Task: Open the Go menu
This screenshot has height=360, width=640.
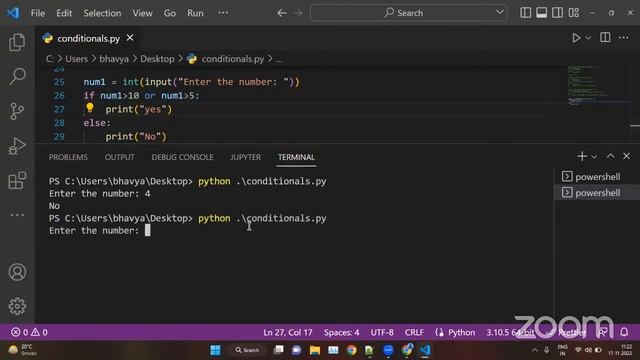Action: point(170,13)
